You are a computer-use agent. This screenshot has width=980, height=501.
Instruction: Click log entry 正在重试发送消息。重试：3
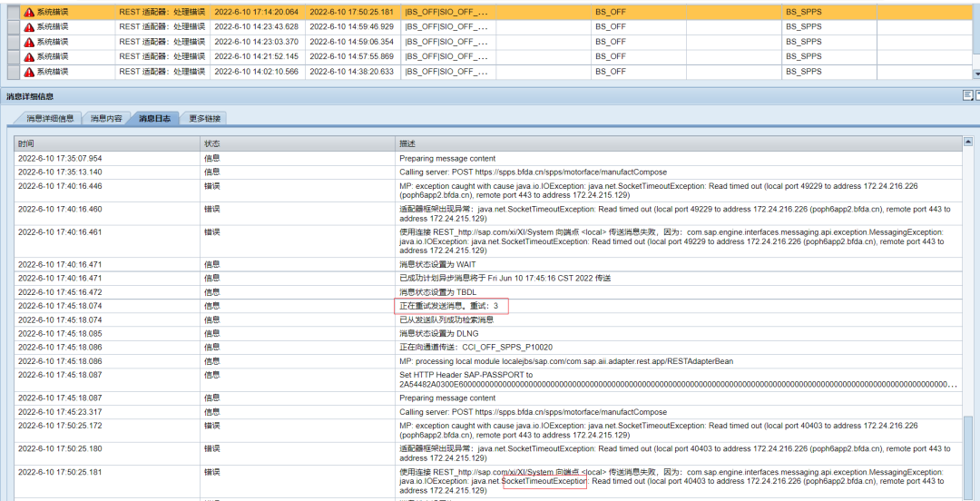(449, 306)
